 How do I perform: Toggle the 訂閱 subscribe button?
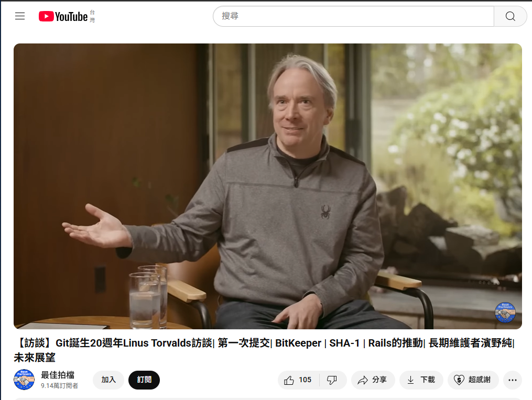pyautogui.click(x=144, y=380)
